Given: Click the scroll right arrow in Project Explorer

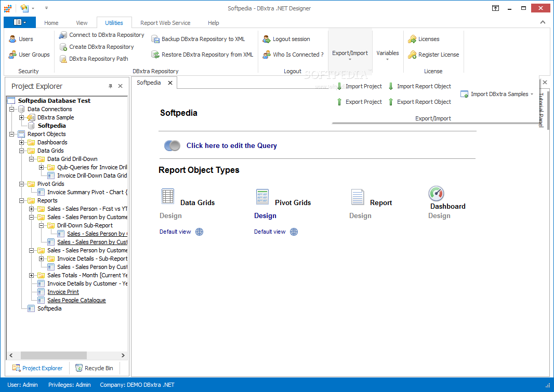Looking at the screenshot, I should 123,355.
